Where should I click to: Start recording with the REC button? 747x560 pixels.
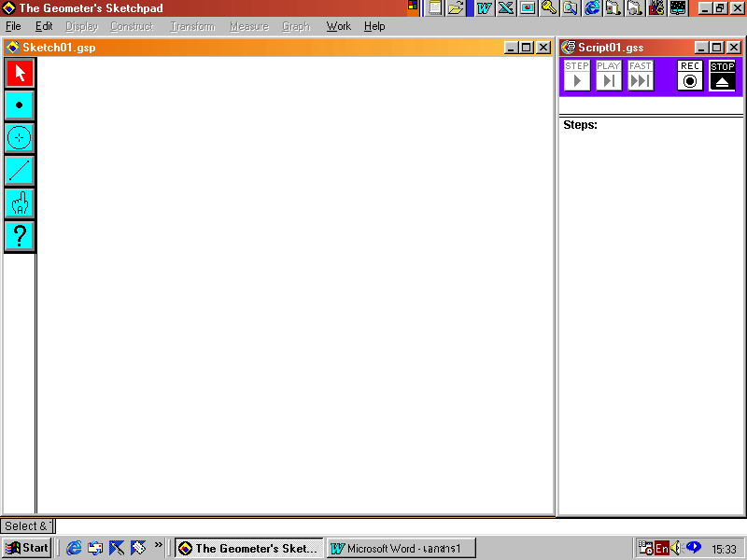[x=690, y=76]
